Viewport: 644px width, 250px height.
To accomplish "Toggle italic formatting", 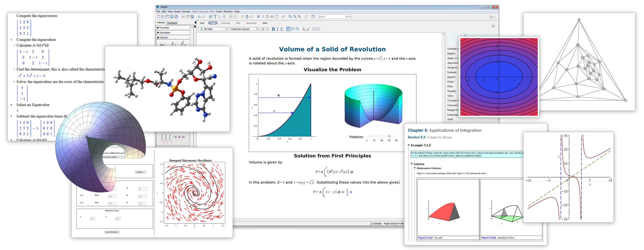I will click(277, 29).
